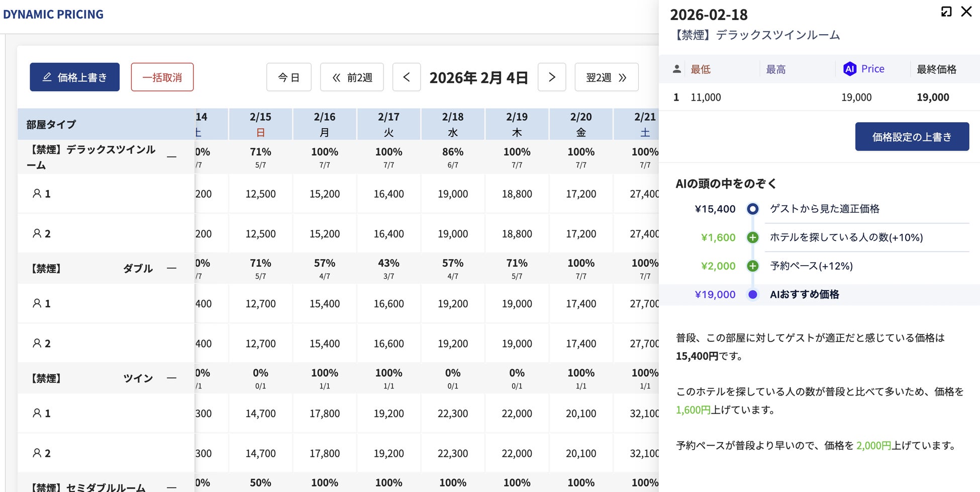Click デラックスツイン 1-guest price 18,800 on 2/19
Image resolution: width=980 pixels, height=492 pixels.
click(517, 194)
